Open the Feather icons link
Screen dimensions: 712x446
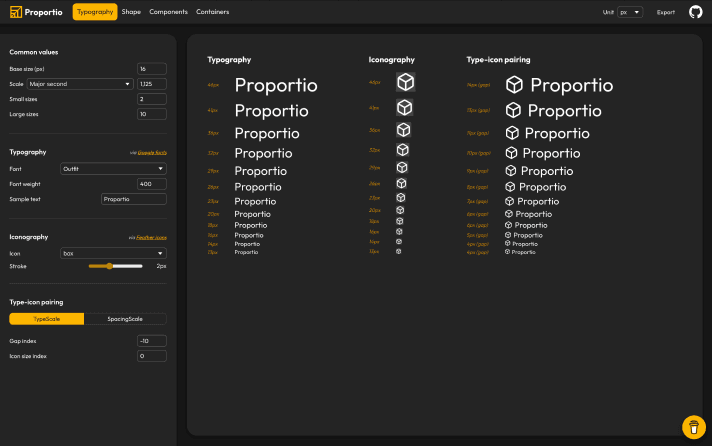click(151, 238)
